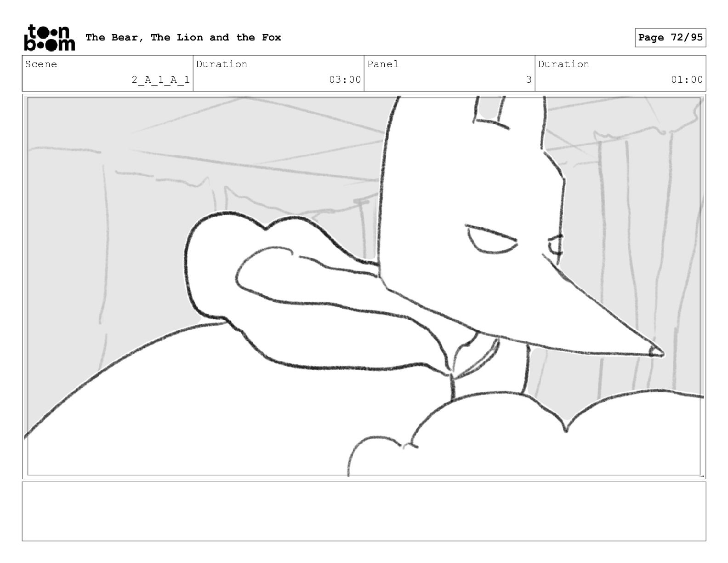This screenshot has height=563, width=728.
Task: Click the 'Scene' label
Action: point(41,64)
